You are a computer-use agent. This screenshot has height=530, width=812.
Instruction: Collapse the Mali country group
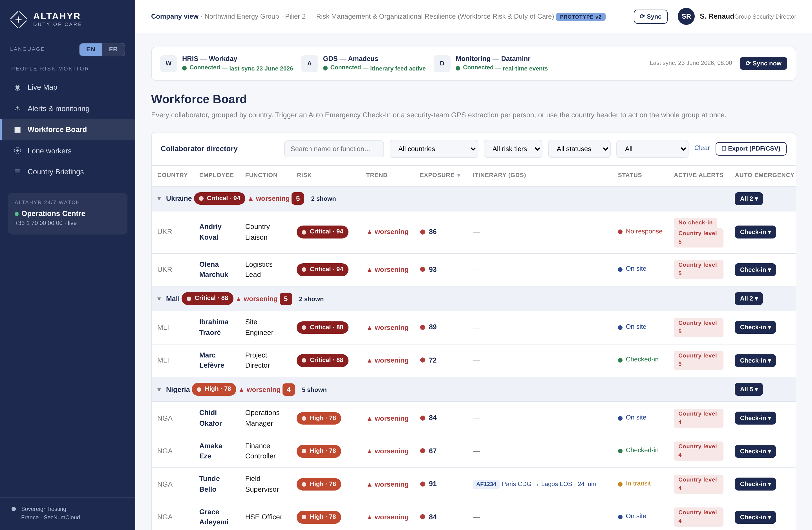point(159,299)
